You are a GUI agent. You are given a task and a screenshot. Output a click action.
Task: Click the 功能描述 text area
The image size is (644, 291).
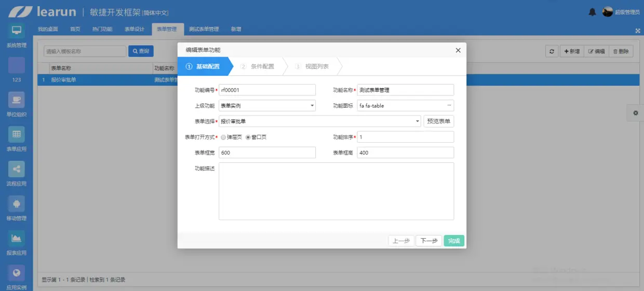point(336,191)
